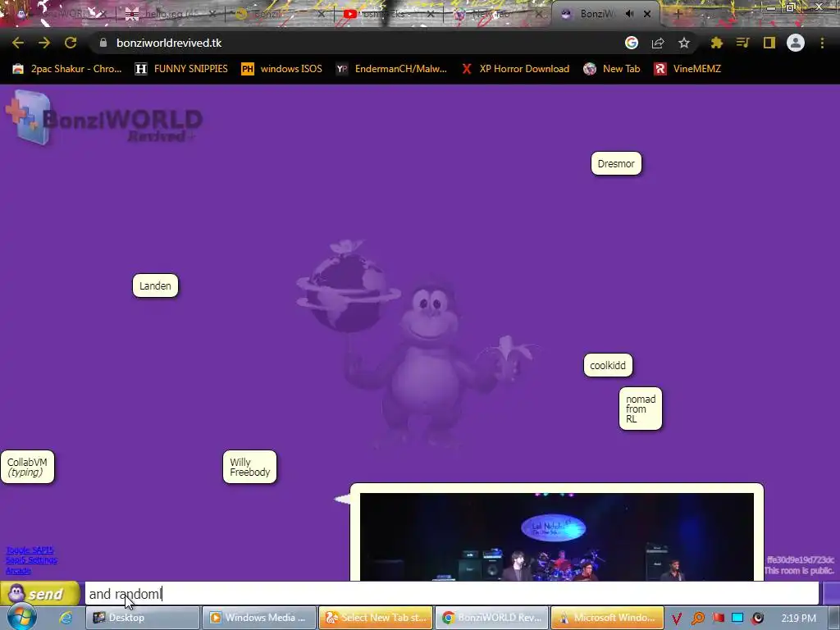Focus the chat message input field
The height and width of the screenshot is (630, 840).
[x=452, y=594]
